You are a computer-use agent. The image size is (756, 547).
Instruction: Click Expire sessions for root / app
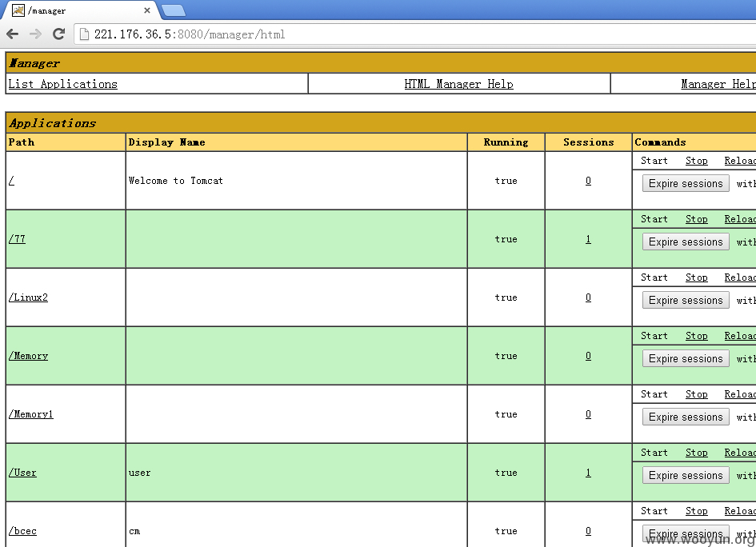pos(686,184)
